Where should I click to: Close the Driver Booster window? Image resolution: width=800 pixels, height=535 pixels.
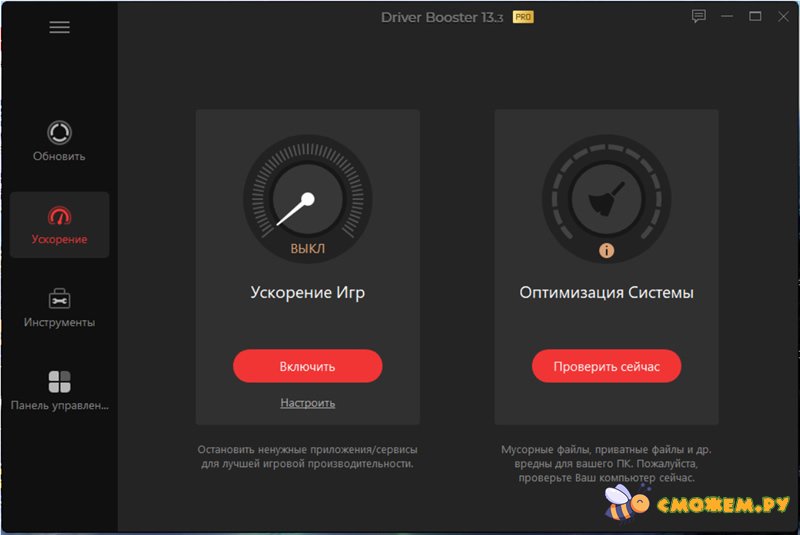pyautogui.click(x=782, y=17)
